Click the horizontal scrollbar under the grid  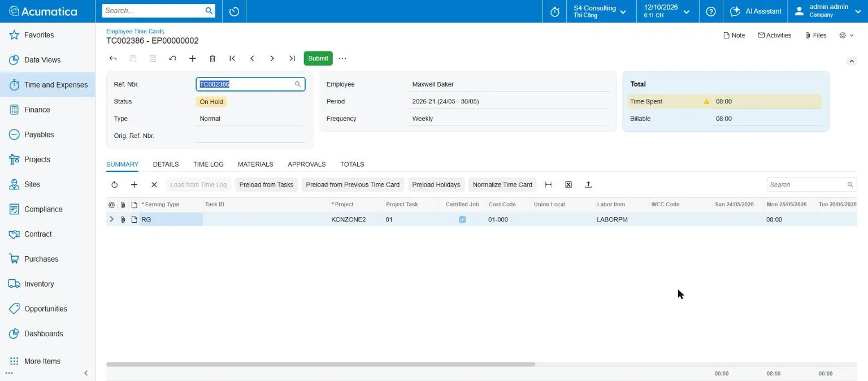coord(320,365)
